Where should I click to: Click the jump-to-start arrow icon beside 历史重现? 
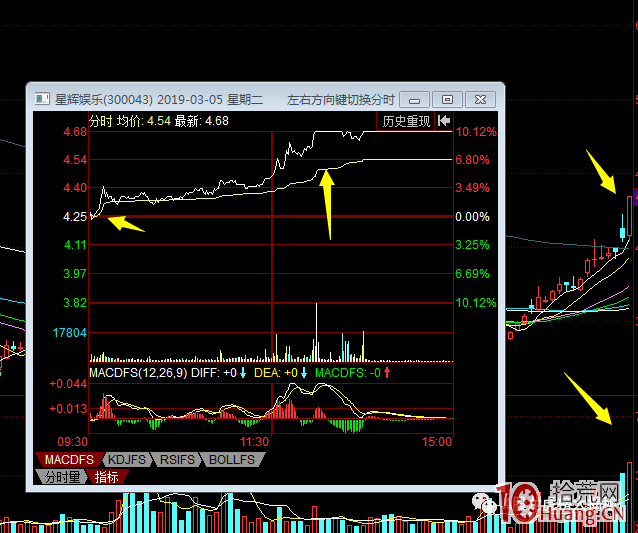coord(444,121)
